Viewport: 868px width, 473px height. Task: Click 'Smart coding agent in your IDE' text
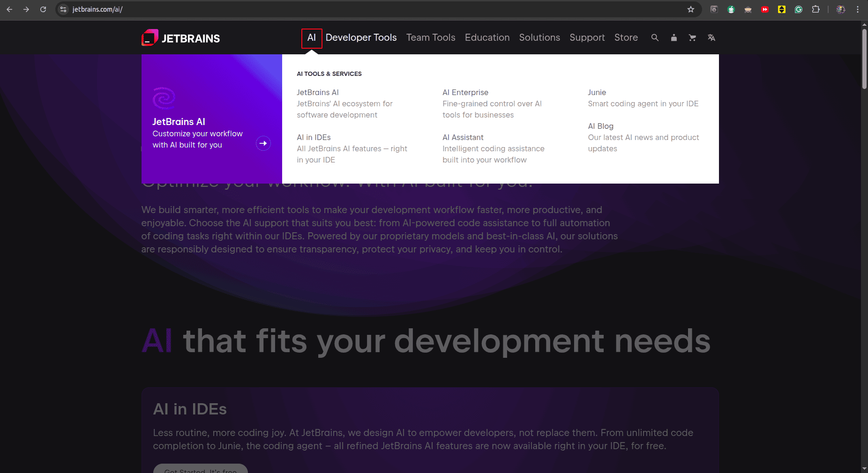click(x=643, y=103)
